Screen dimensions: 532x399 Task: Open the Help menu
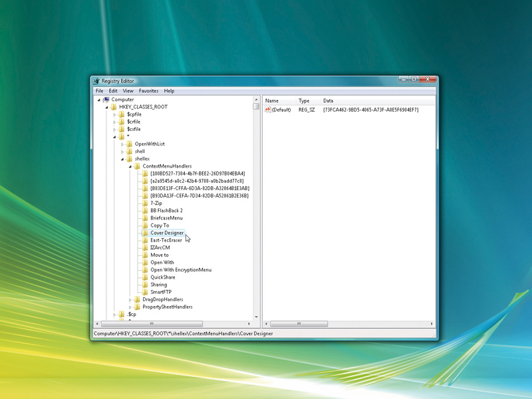pos(170,91)
